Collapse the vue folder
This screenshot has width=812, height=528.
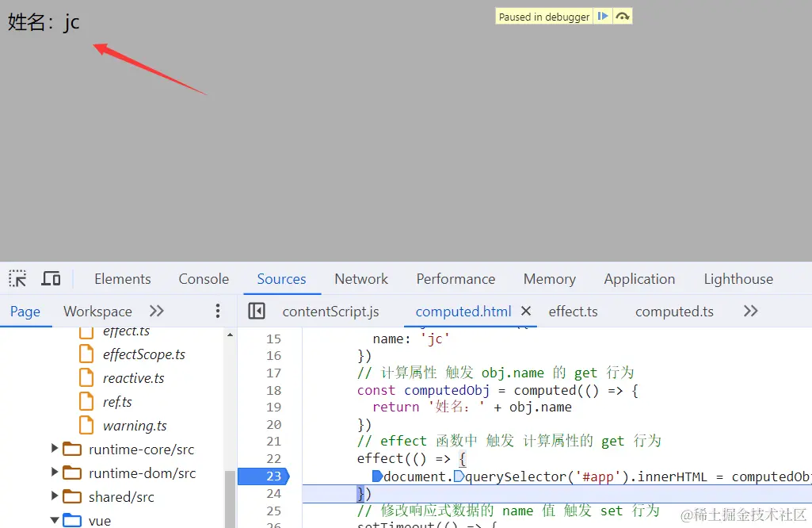click(55, 520)
